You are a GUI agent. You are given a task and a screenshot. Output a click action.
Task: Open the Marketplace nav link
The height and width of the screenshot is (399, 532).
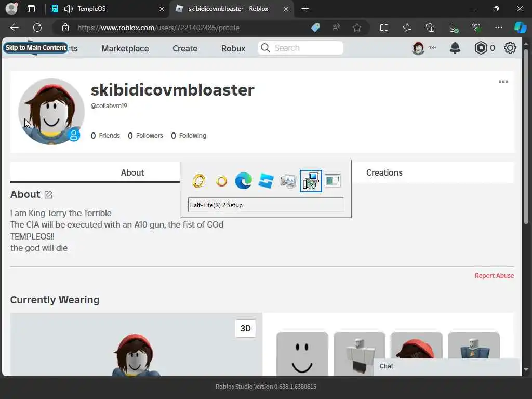(x=125, y=48)
